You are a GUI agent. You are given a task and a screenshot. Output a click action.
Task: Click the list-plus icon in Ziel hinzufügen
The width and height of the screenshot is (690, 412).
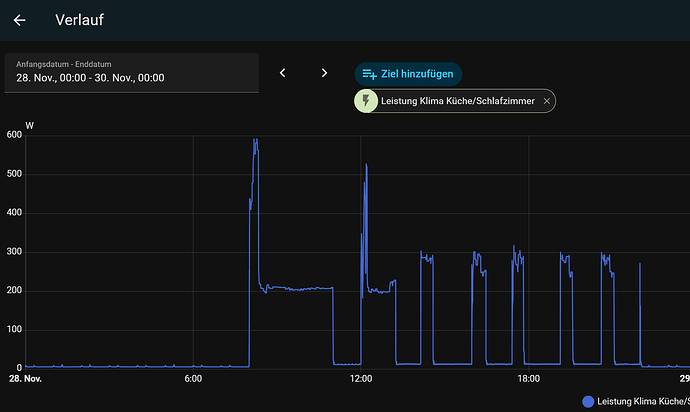pyautogui.click(x=370, y=74)
